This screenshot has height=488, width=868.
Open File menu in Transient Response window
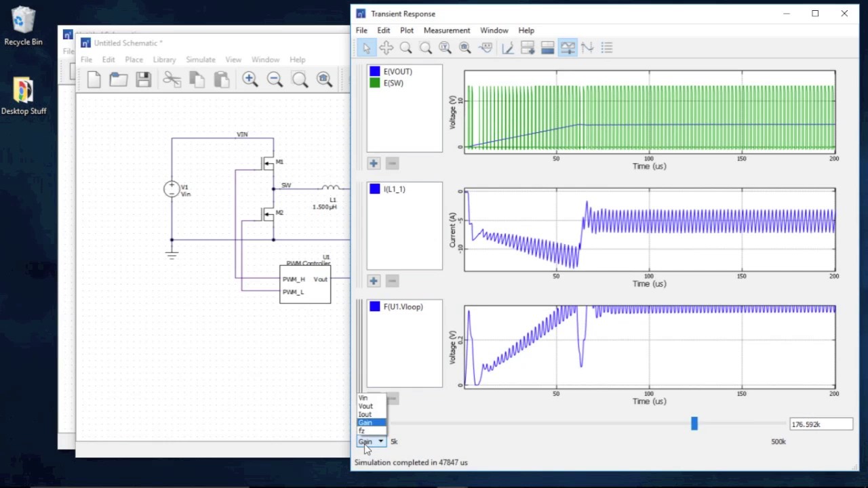tap(361, 30)
